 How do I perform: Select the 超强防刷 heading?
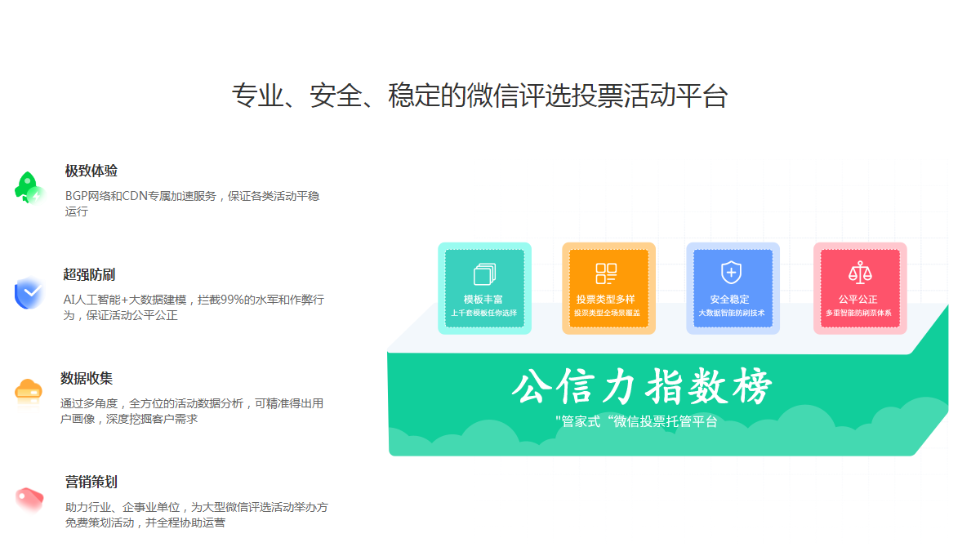coord(89,274)
